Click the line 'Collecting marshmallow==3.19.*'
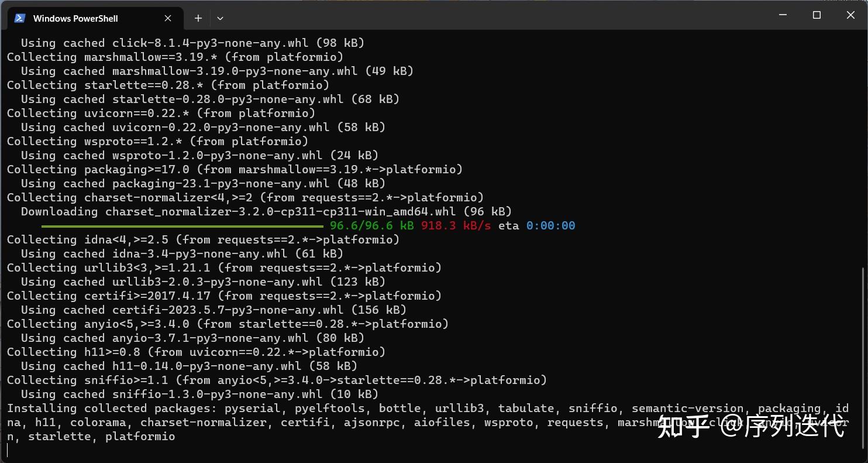Image resolution: width=868 pixels, height=463 pixels. click(x=175, y=57)
